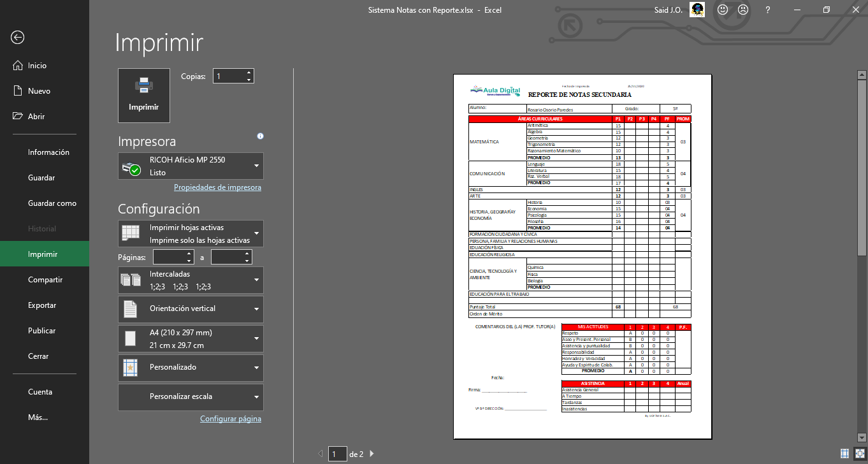Increase Copias count with up arrow
868x464 pixels.
point(249,73)
